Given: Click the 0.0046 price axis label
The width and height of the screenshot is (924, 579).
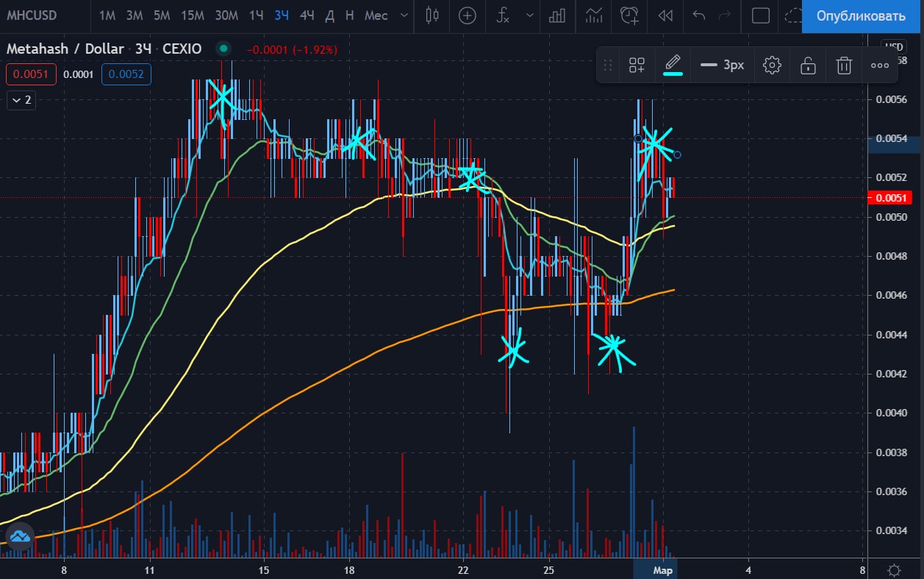Looking at the screenshot, I should point(892,296).
